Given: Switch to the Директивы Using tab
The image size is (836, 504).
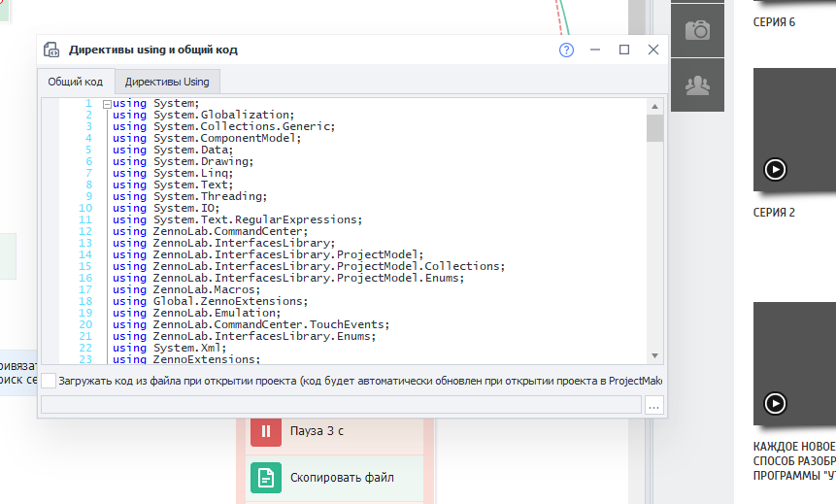Looking at the screenshot, I should tap(167, 82).
